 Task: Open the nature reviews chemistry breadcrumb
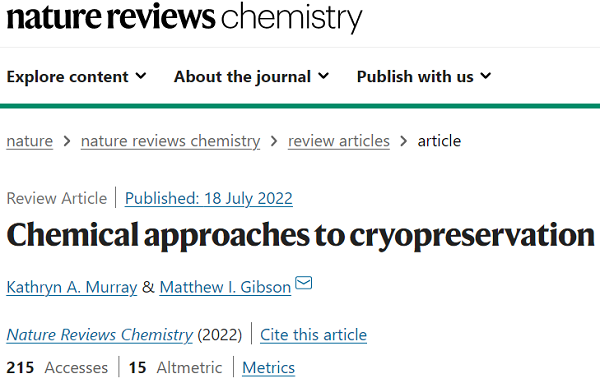pos(170,141)
